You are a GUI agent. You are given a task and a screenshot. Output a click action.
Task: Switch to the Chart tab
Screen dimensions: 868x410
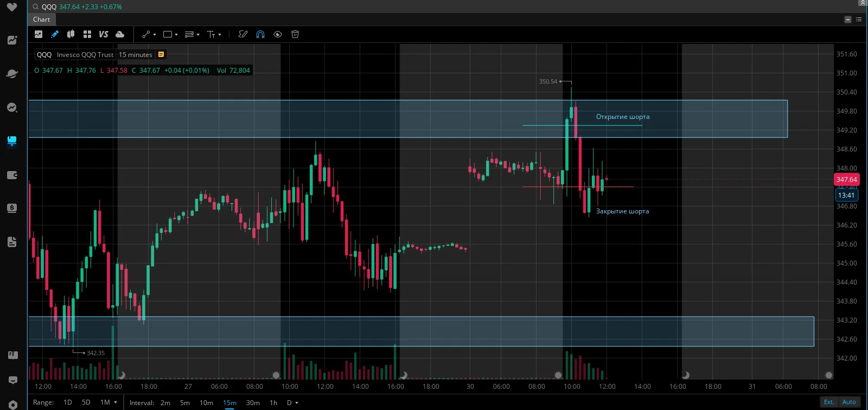coord(41,20)
